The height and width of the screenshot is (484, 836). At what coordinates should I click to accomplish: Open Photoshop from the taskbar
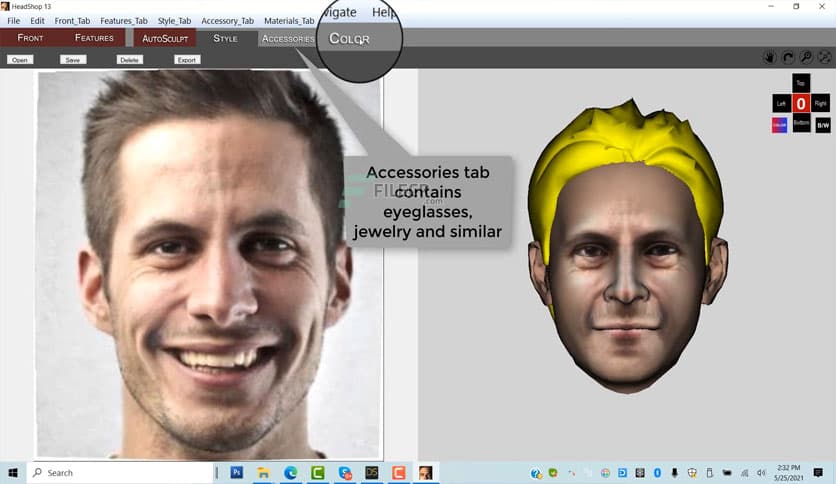click(237, 473)
